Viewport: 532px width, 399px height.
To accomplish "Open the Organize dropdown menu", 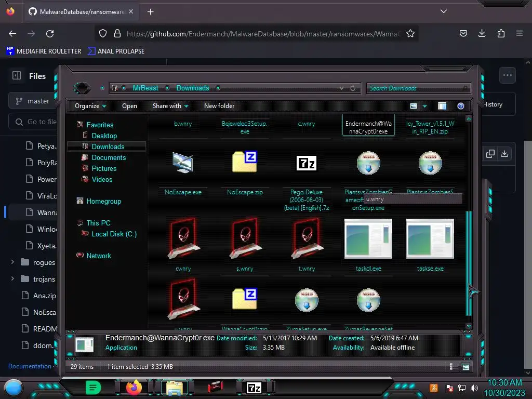I will (90, 106).
